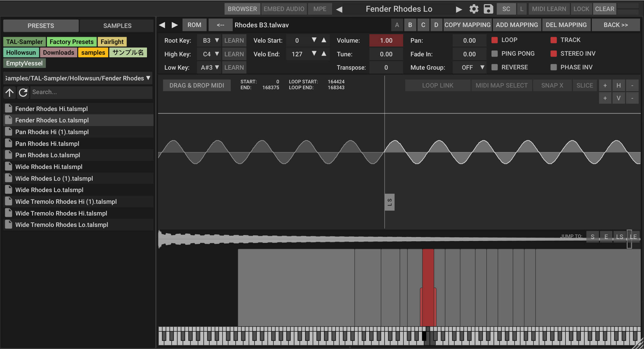This screenshot has height=349, width=644.
Task: Select next sample with the right triangle
Action: 175,25
